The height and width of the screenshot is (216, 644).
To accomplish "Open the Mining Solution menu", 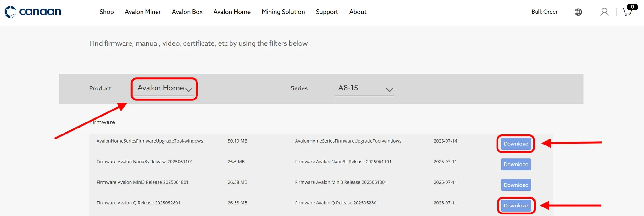I will pyautogui.click(x=283, y=12).
